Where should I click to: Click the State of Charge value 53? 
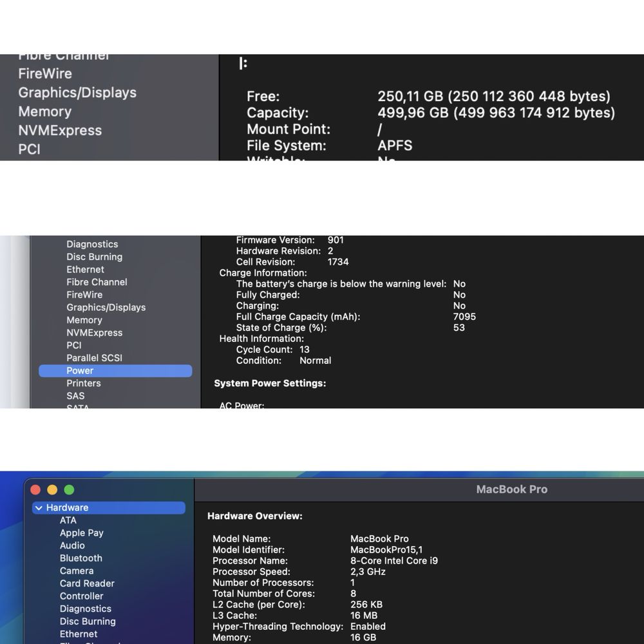pyautogui.click(x=459, y=327)
